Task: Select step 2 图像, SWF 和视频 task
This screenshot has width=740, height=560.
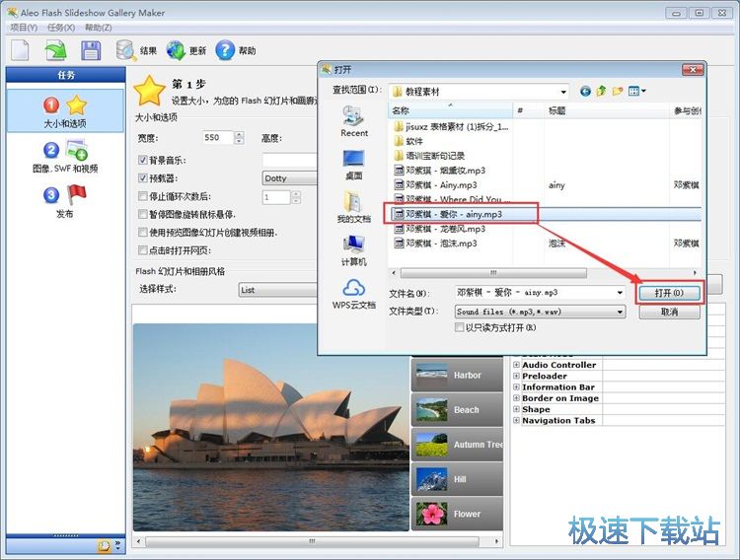Action: coord(65,156)
